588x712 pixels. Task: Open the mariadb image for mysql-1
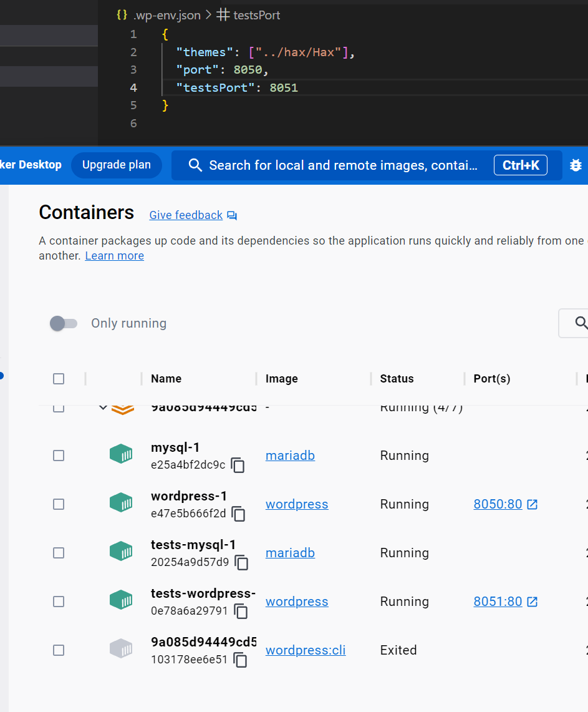click(x=290, y=456)
